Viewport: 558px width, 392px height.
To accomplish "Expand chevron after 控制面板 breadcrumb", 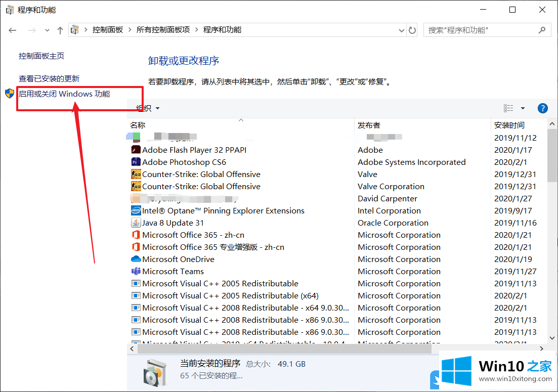I will [130, 30].
